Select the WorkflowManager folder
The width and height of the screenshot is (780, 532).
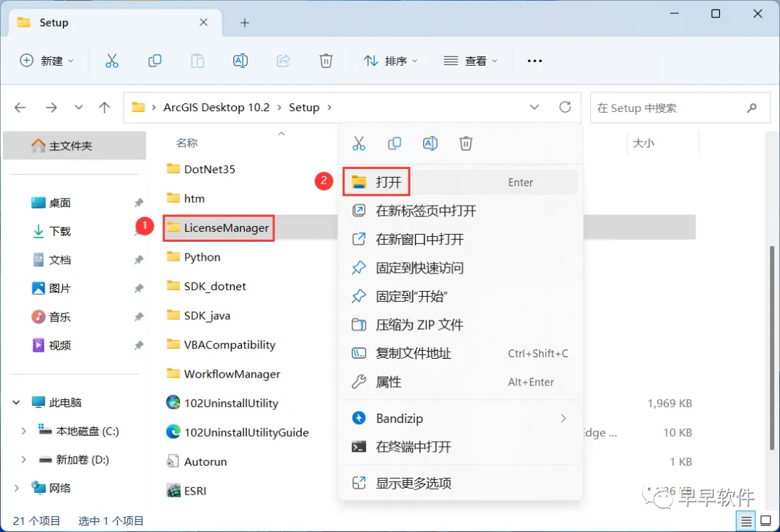(223, 374)
